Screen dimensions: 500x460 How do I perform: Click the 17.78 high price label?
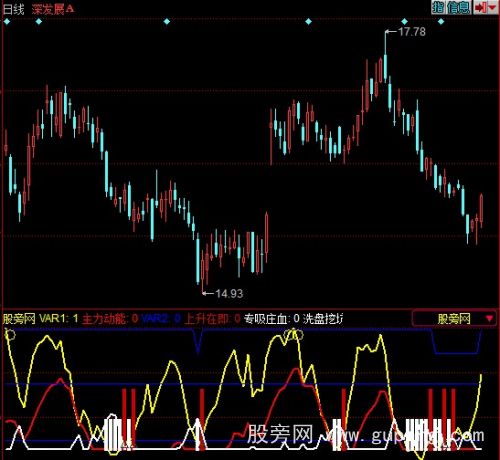tap(412, 32)
